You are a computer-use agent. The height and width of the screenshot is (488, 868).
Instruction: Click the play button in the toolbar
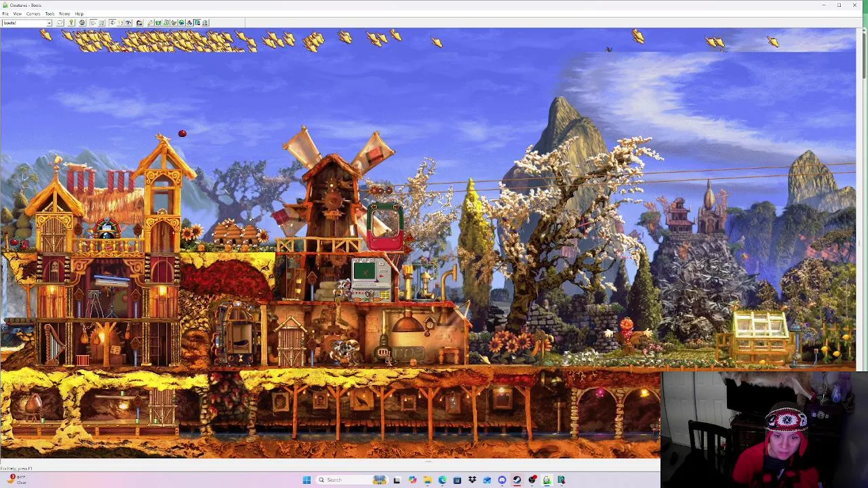93,23
